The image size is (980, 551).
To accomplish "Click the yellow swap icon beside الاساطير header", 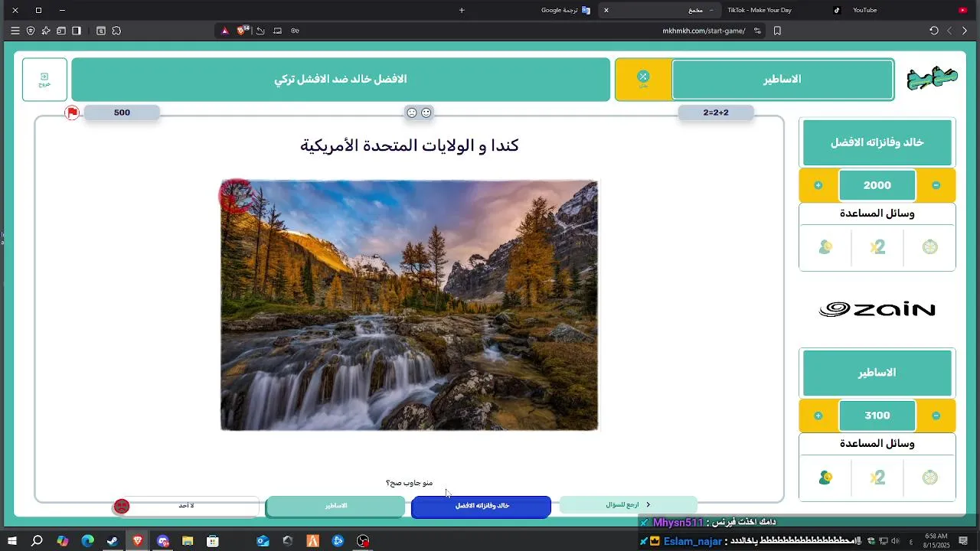I will [x=643, y=79].
